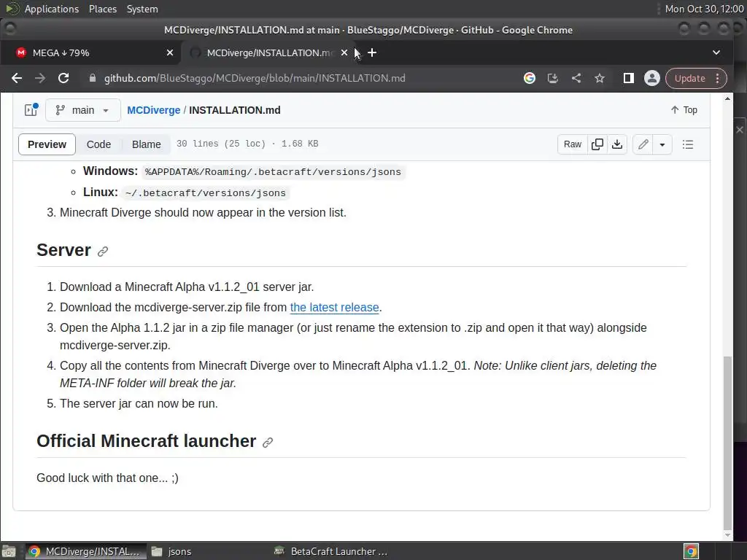Screen dimensions: 747x560
Task: Open the MCDiverge repository breadcrumb
Action: 153,110
